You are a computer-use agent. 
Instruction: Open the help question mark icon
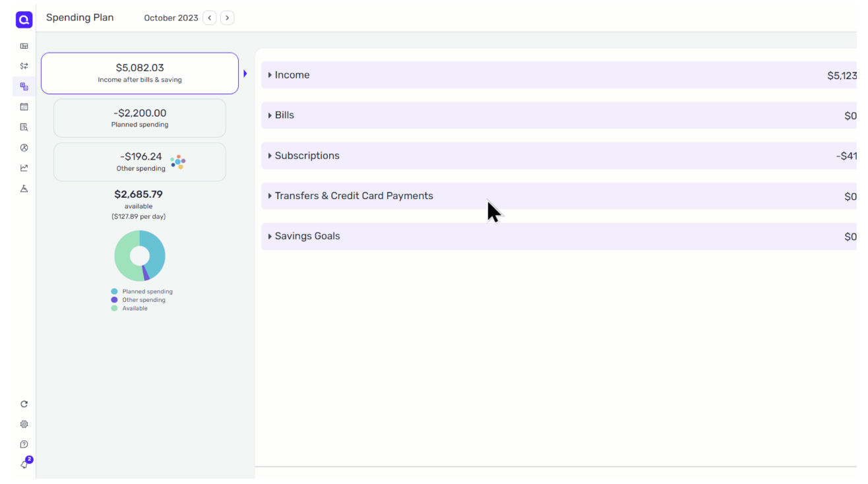24,444
